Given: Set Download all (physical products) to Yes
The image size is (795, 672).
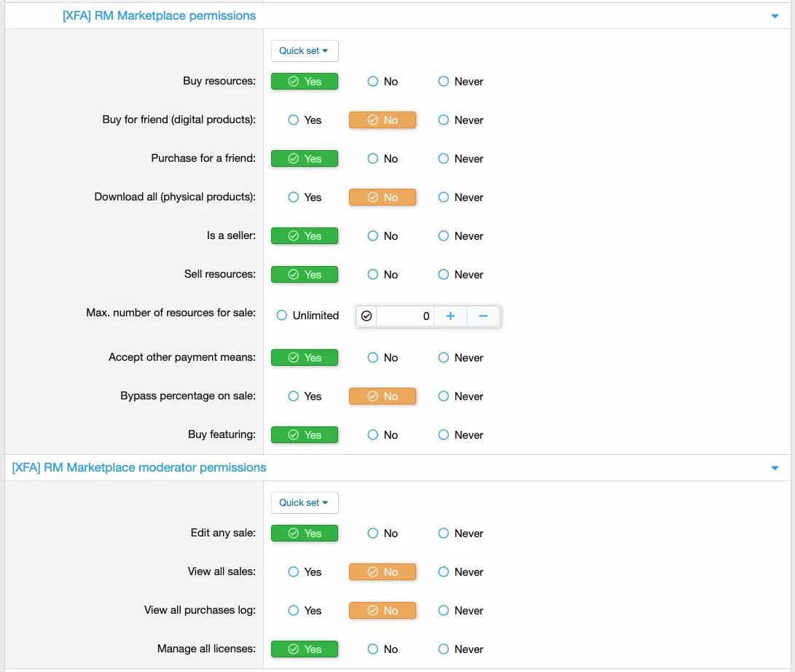Looking at the screenshot, I should [x=294, y=198].
